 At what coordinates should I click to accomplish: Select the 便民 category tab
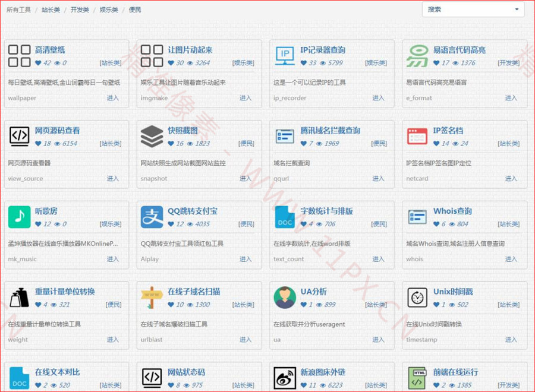coord(135,10)
